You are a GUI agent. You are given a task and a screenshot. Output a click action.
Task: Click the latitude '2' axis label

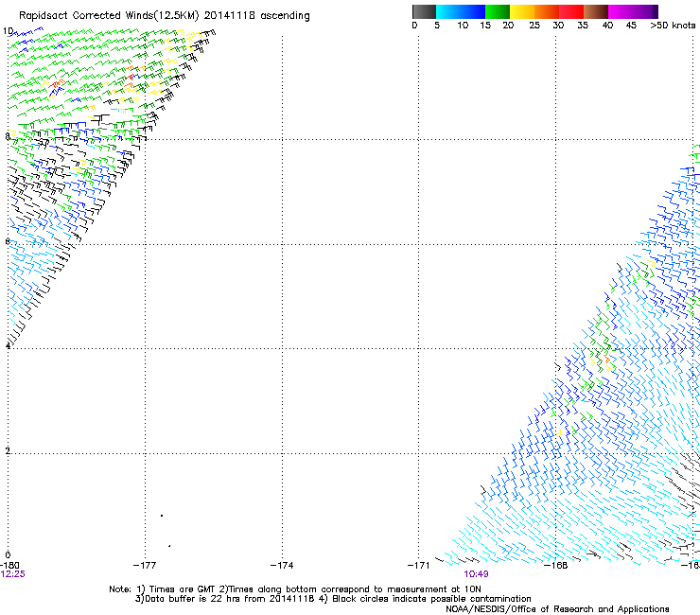click(x=8, y=451)
